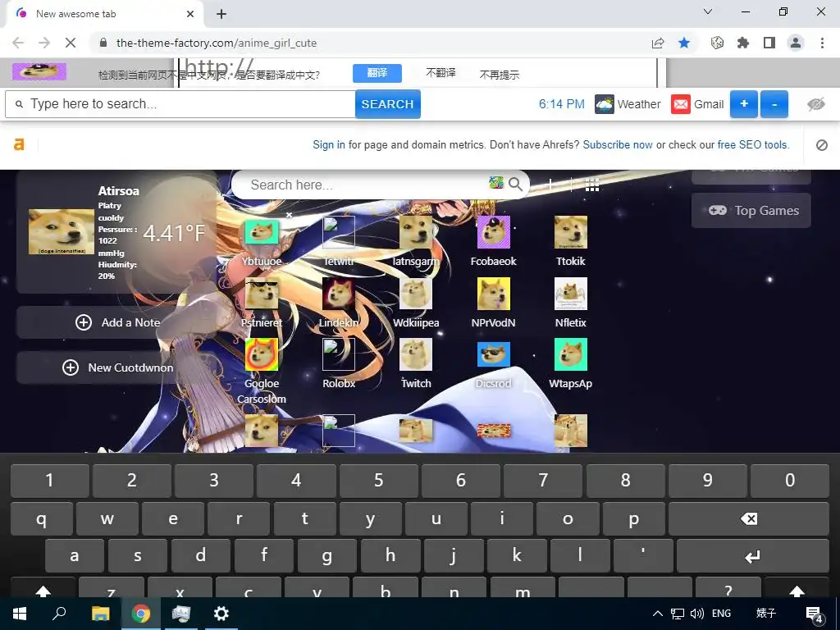Click Add a Note
This screenshot has width=840, height=630.
[118, 322]
